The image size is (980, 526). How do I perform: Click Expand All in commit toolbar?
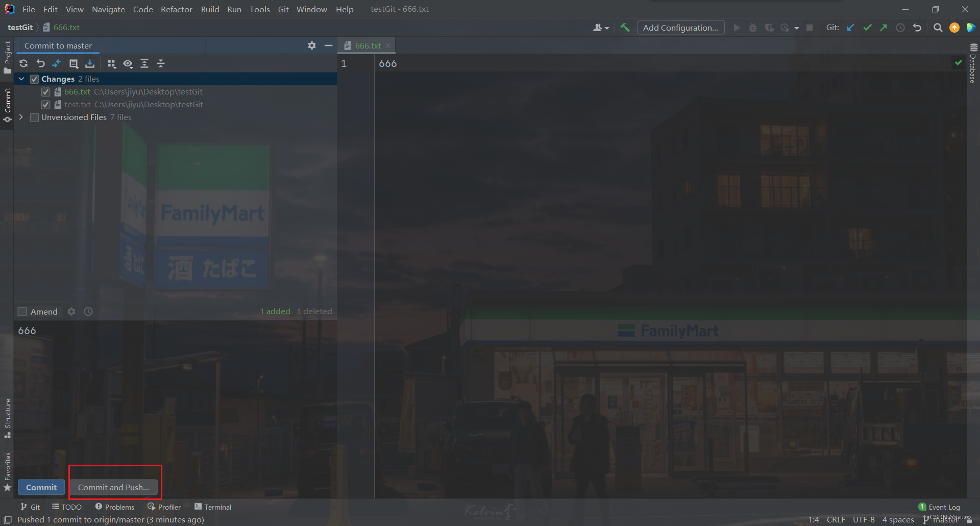(x=144, y=63)
